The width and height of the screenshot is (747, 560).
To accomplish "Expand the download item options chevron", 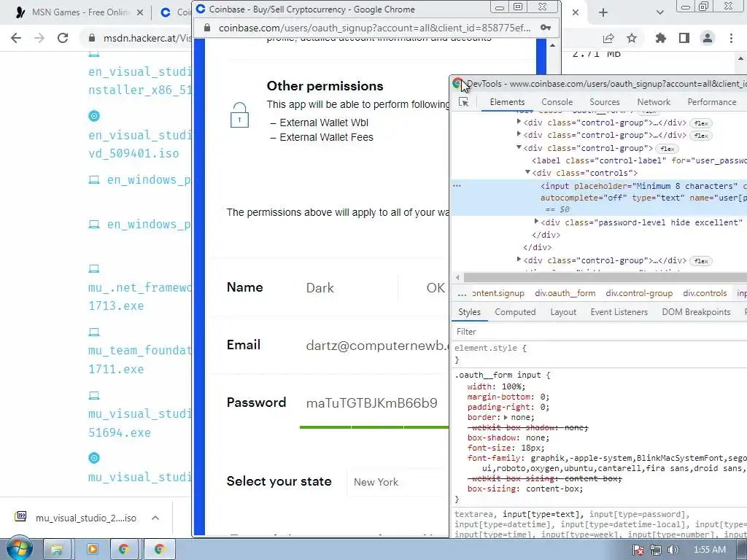I will (x=155, y=518).
